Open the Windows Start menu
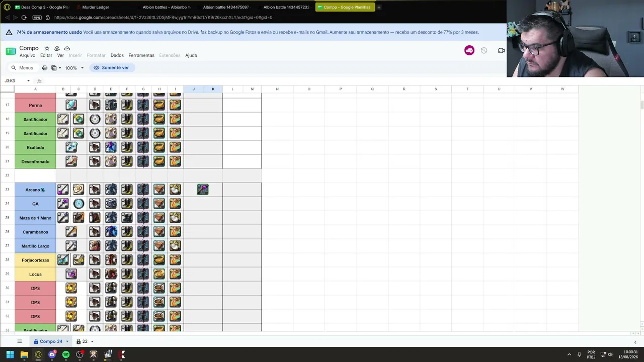 click(x=10, y=354)
